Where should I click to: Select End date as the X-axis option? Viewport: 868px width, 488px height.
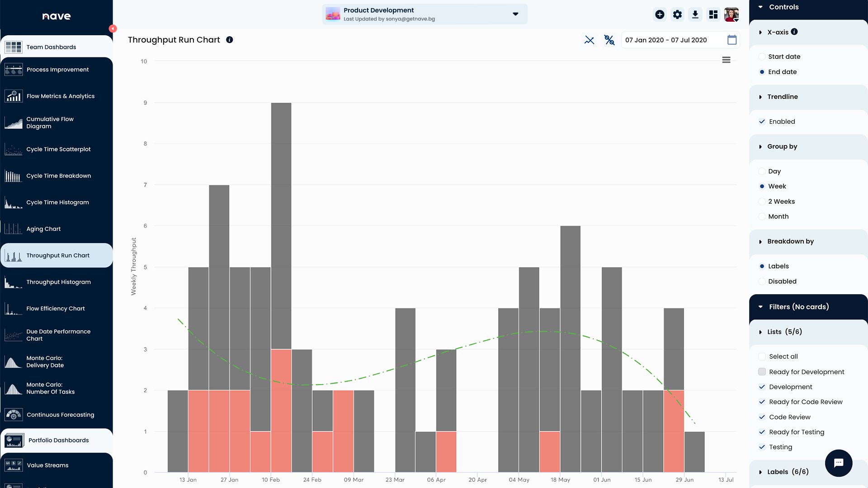click(x=762, y=71)
